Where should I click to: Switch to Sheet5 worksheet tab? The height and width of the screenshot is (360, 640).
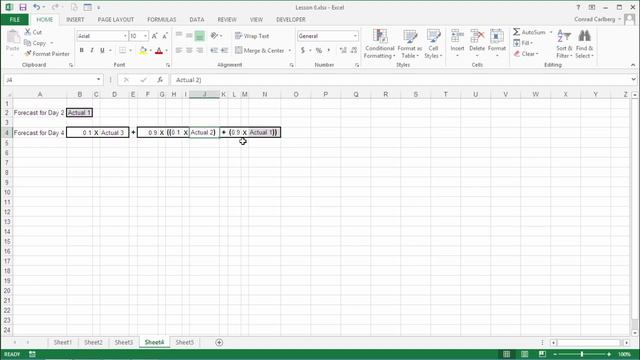[x=184, y=342]
